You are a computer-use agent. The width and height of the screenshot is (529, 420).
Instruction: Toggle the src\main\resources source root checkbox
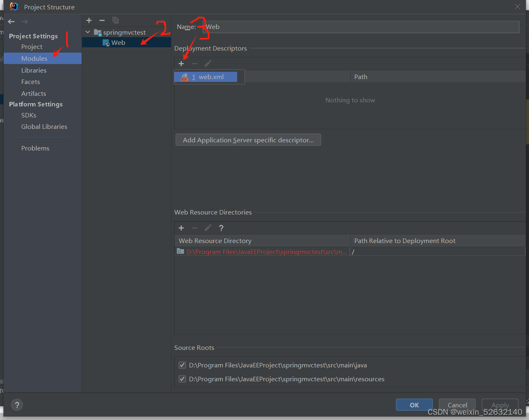click(182, 379)
